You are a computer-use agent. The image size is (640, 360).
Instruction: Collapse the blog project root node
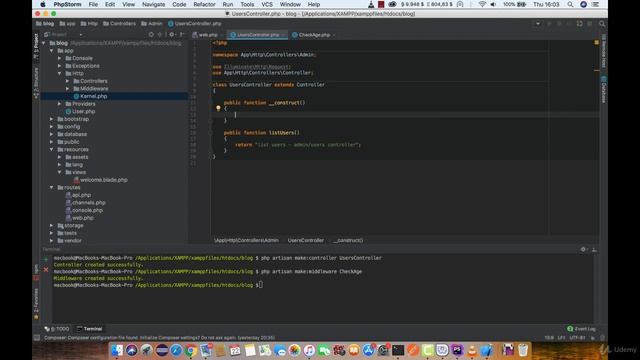tap(44, 43)
